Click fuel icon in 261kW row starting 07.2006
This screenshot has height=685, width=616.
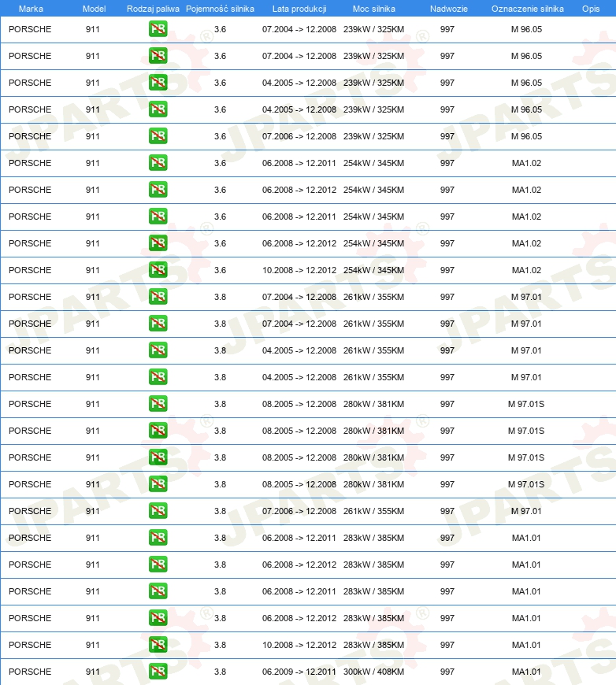(x=158, y=510)
